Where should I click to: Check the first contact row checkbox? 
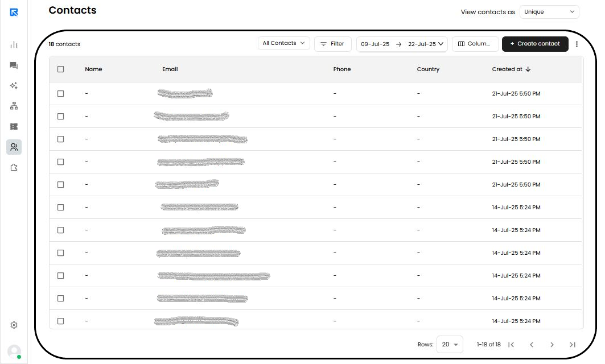(61, 94)
